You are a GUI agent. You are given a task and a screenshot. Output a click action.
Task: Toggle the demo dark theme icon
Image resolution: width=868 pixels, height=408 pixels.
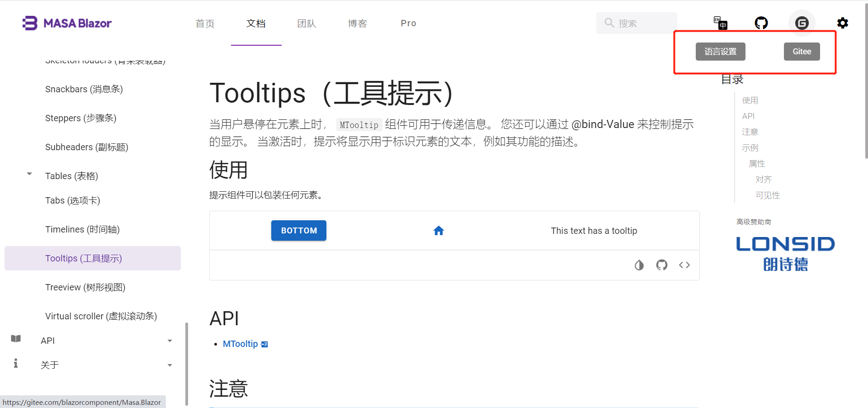pos(639,265)
